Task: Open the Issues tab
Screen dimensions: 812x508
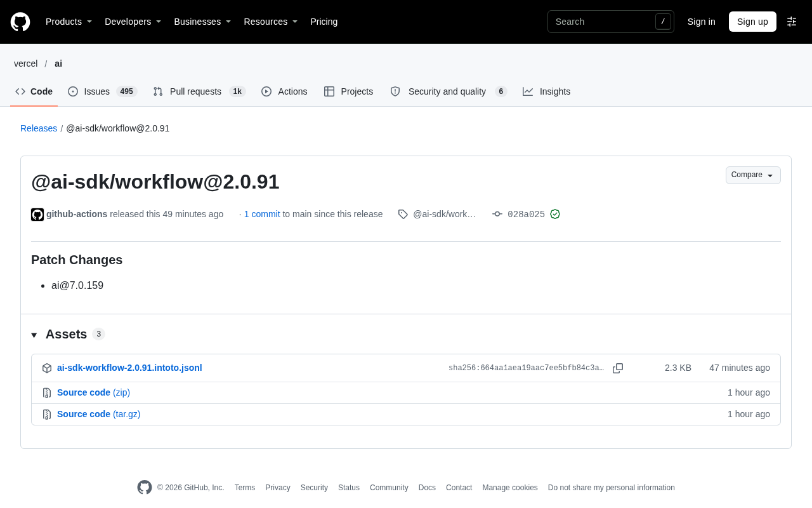Action: pyautogui.click(x=102, y=91)
